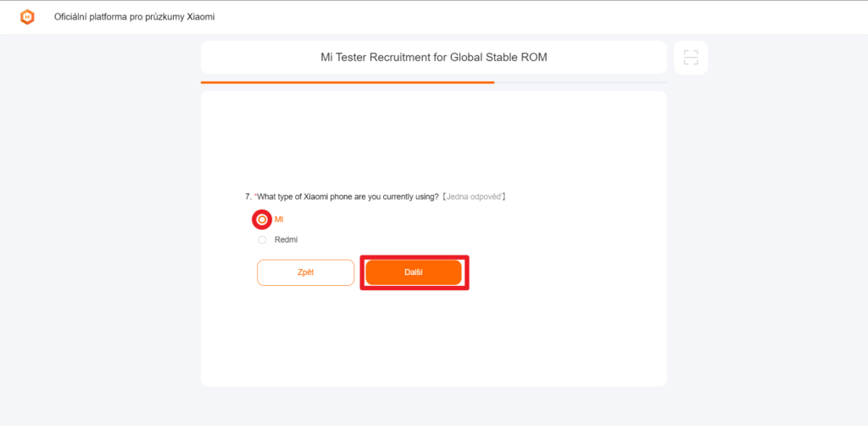The image size is (868, 426).
Task: Click the Mi Tester Recruitment survey title
Action: click(434, 58)
